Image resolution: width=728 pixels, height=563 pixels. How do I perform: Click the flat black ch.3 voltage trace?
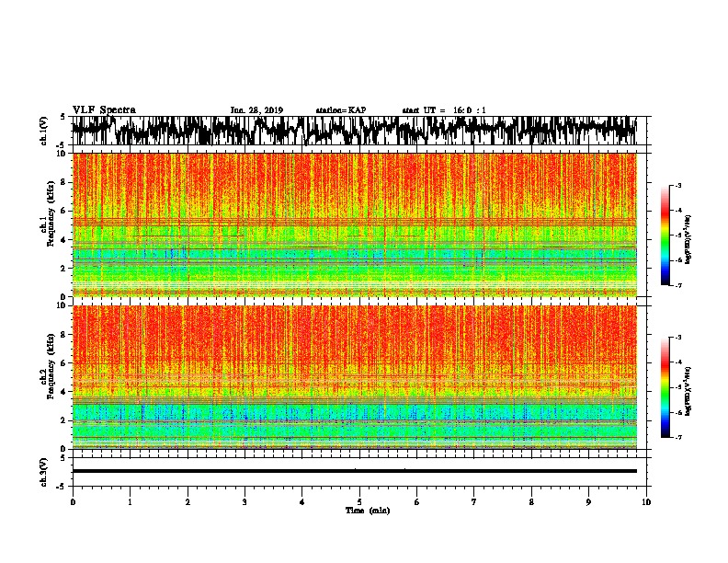(354, 471)
